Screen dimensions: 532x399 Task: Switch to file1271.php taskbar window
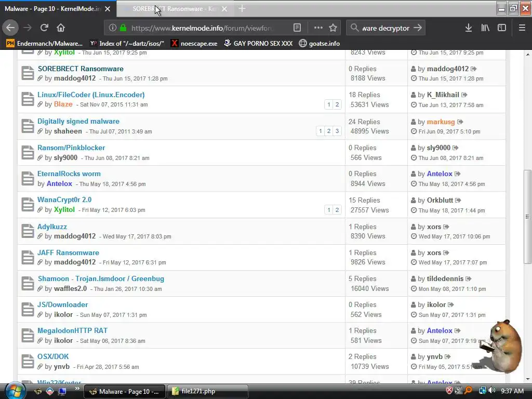click(x=207, y=391)
